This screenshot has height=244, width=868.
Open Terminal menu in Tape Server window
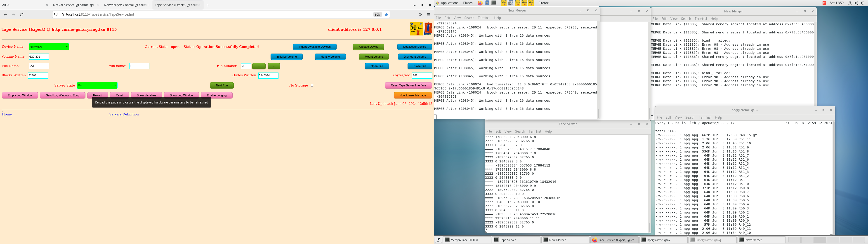[534, 131]
